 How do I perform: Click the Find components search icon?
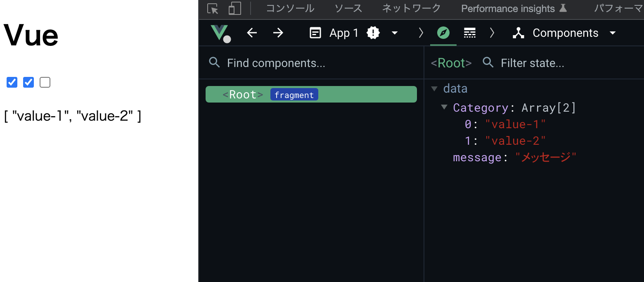[x=215, y=63]
